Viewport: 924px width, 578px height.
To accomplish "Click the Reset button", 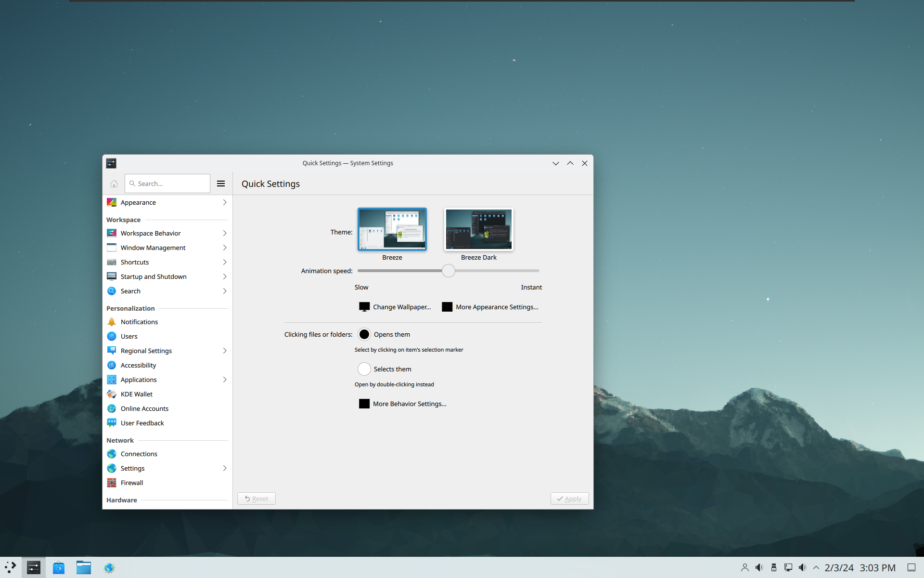I will click(x=257, y=499).
